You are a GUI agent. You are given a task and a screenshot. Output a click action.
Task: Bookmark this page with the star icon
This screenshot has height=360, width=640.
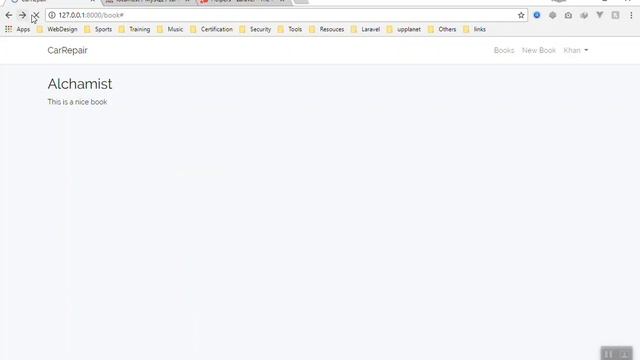(x=521, y=16)
